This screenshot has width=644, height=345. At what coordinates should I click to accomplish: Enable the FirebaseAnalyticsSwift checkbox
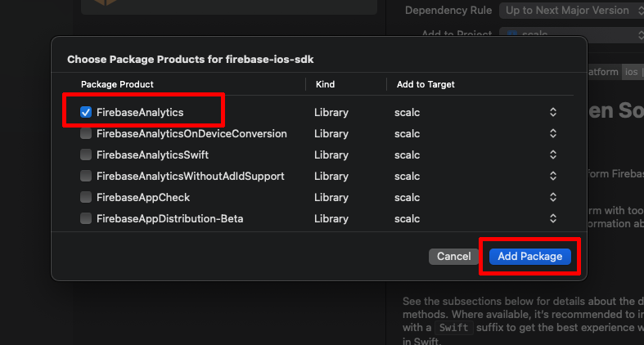(86, 155)
